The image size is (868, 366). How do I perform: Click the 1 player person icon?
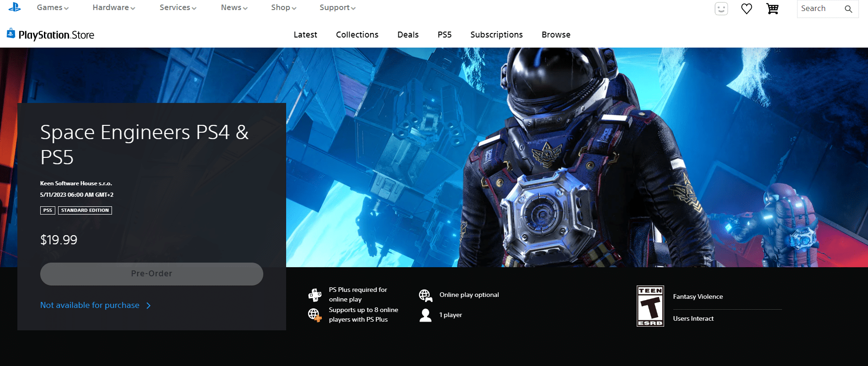426,315
